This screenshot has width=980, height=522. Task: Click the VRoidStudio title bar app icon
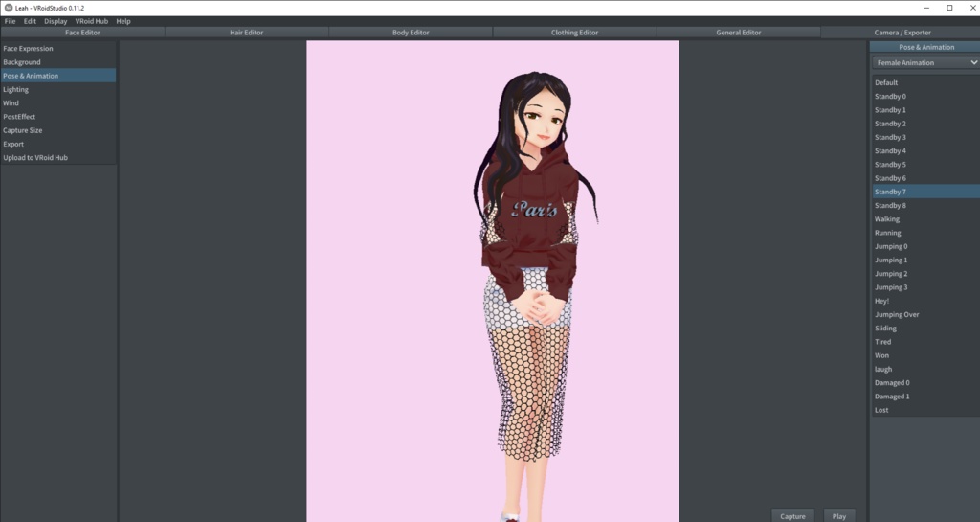click(8, 8)
